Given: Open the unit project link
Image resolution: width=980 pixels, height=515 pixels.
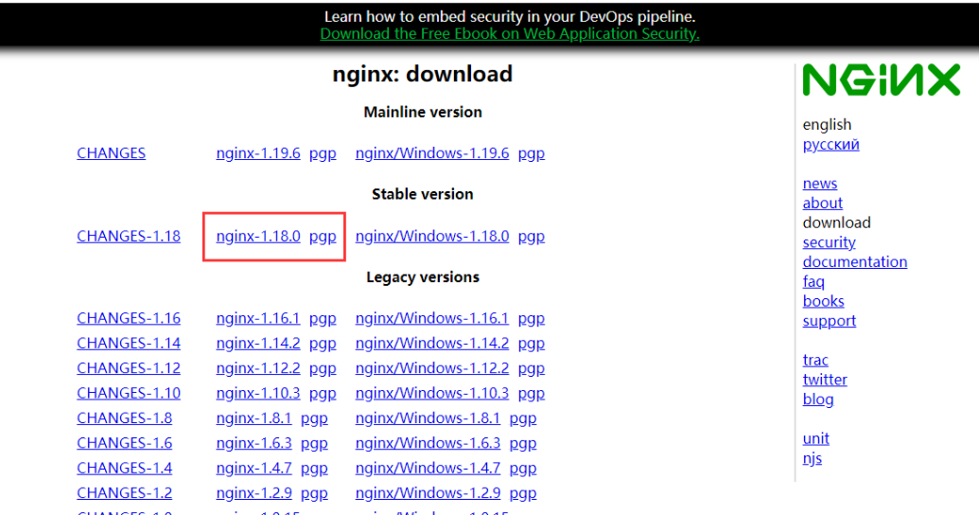Looking at the screenshot, I should (815, 438).
